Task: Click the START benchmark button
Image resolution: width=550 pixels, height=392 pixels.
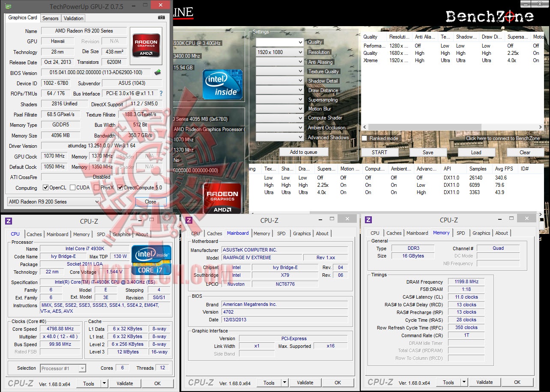Action: [x=380, y=152]
